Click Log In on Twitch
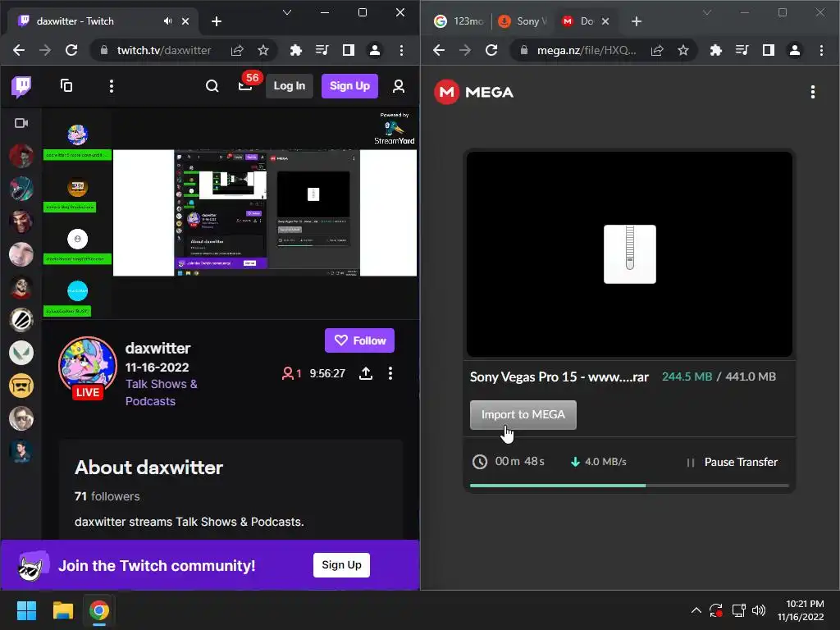 click(290, 85)
